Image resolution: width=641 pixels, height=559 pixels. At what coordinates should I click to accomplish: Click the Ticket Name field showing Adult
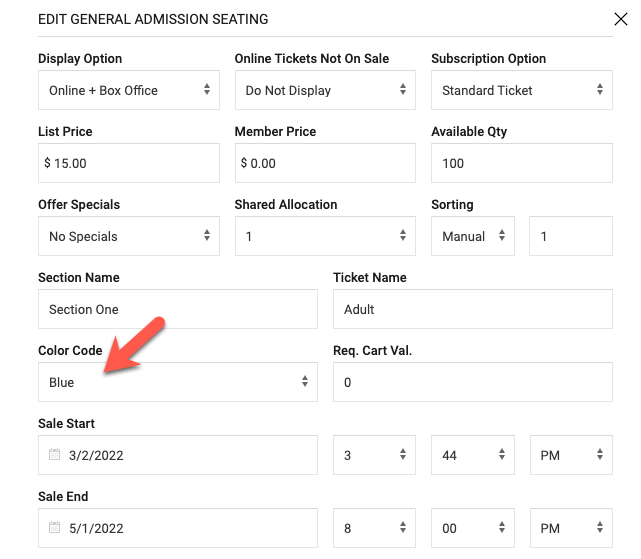pos(473,309)
